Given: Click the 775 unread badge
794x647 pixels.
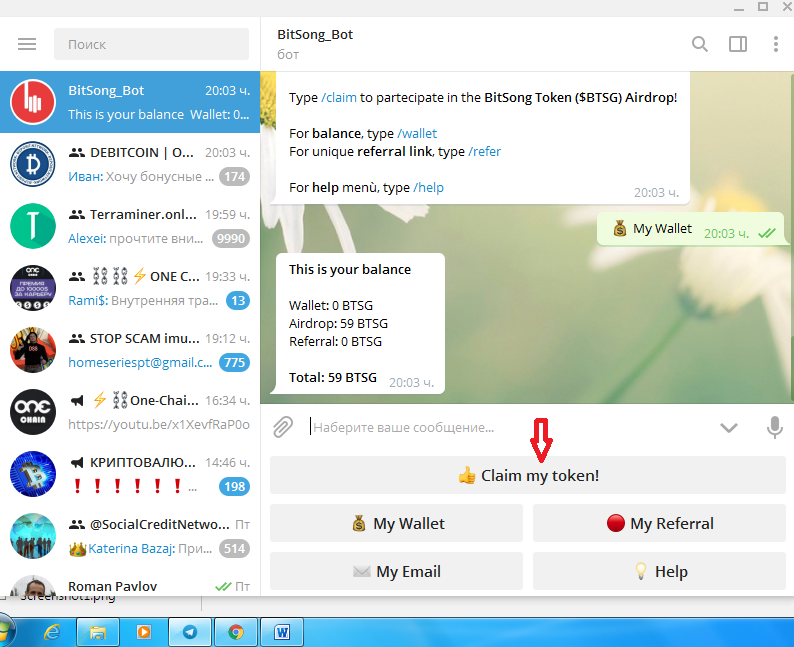Looking at the screenshot, I should (x=234, y=362).
